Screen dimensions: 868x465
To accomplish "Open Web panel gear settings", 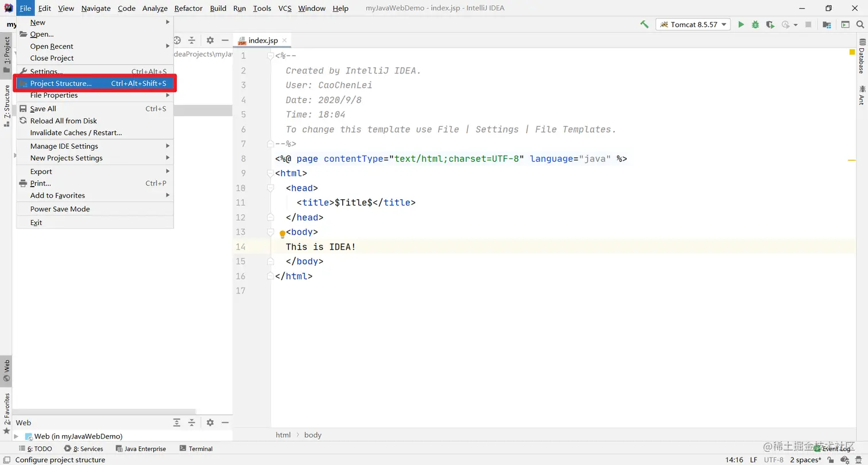I will click(210, 423).
